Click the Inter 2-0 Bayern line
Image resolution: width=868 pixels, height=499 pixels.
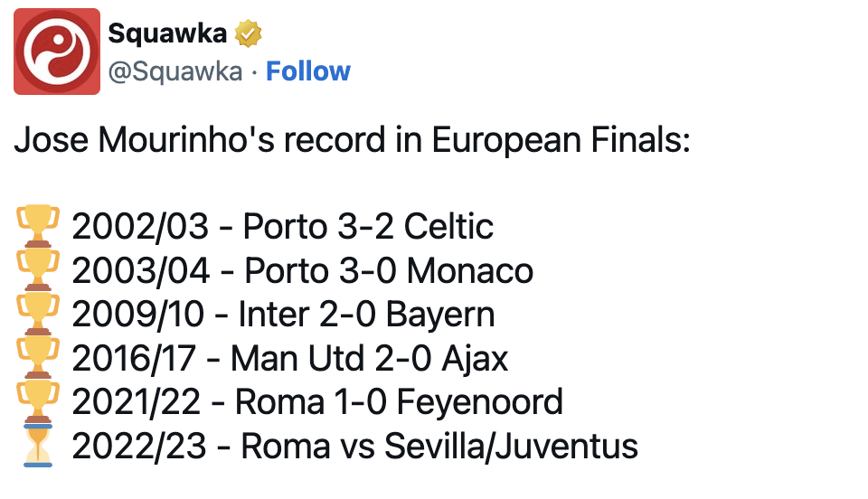pos(283,315)
